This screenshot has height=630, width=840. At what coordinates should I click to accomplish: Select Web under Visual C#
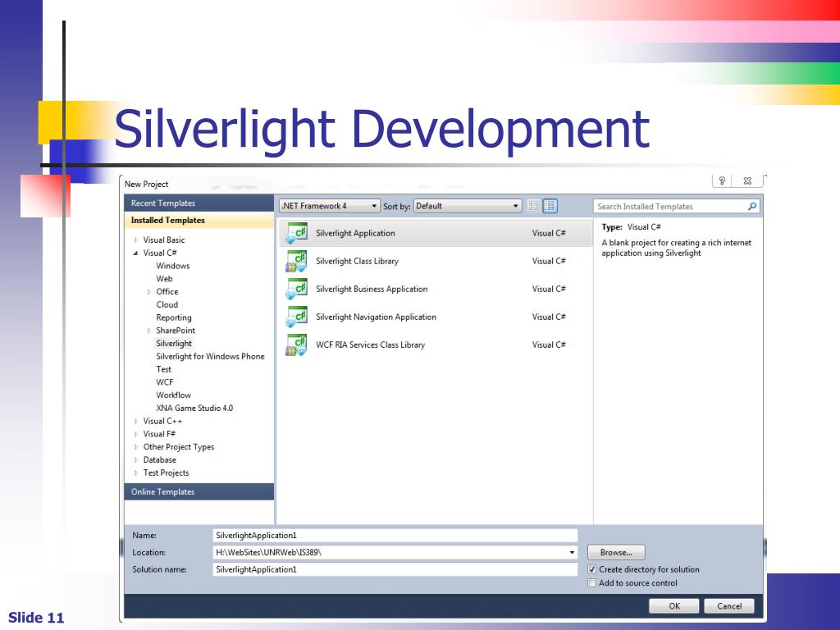[164, 279]
